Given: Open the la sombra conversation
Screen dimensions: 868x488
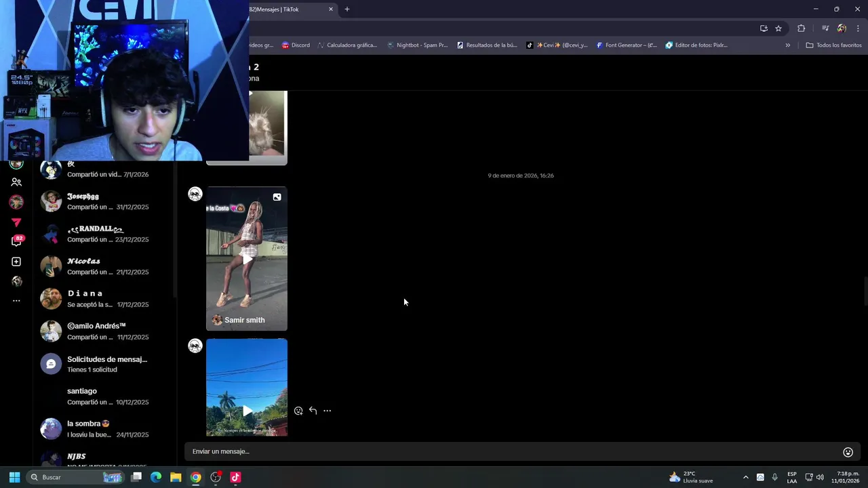Looking at the screenshot, I should 104,429.
